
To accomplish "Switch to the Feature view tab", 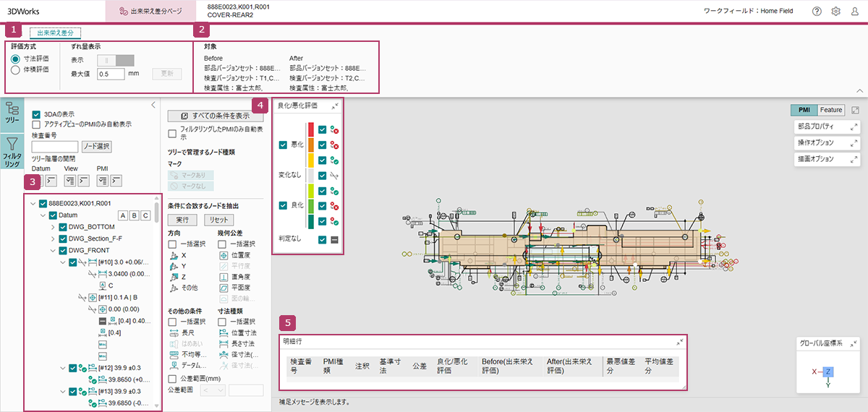I will point(831,110).
